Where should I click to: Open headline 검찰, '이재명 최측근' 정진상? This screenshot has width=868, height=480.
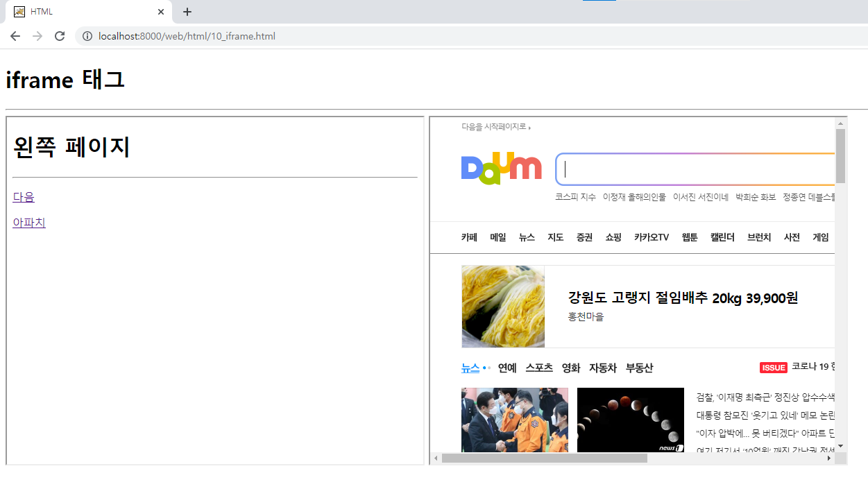tap(765, 397)
